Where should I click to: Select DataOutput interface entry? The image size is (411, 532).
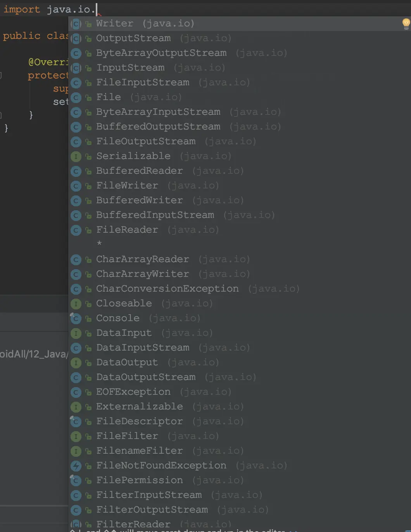(240, 363)
